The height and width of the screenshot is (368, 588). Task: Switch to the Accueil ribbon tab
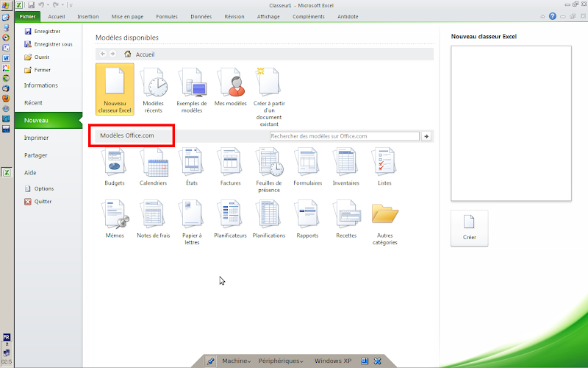point(57,16)
